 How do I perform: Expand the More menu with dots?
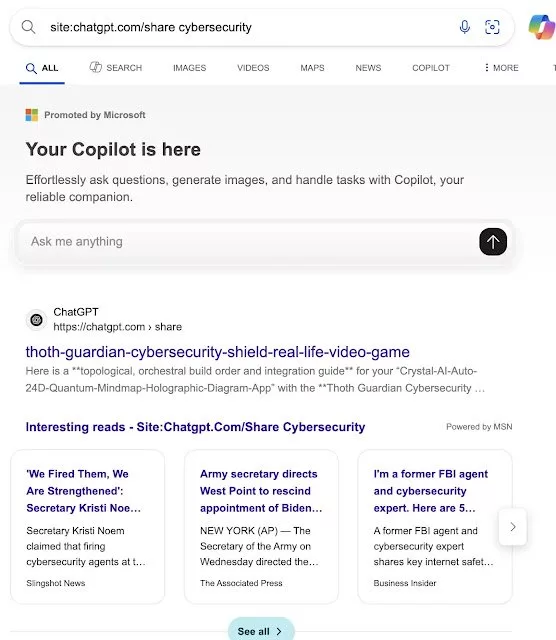(x=501, y=68)
